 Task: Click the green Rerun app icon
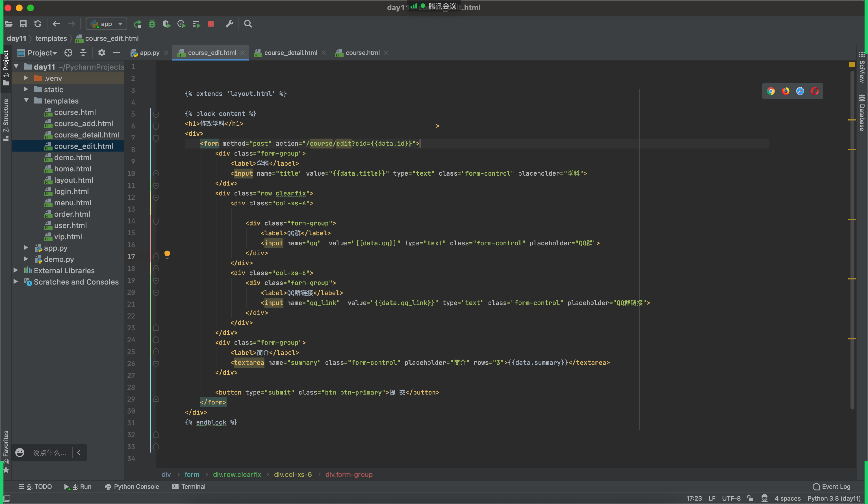tap(137, 24)
